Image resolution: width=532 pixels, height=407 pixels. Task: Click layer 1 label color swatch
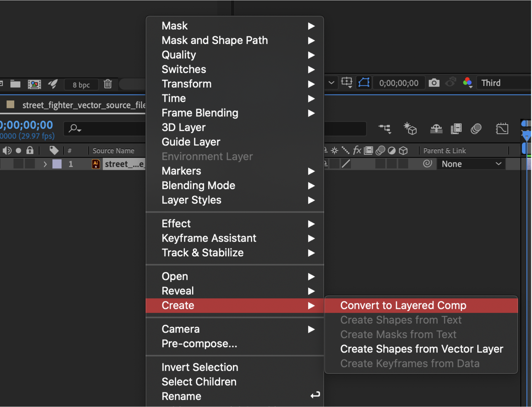(x=57, y=164)
